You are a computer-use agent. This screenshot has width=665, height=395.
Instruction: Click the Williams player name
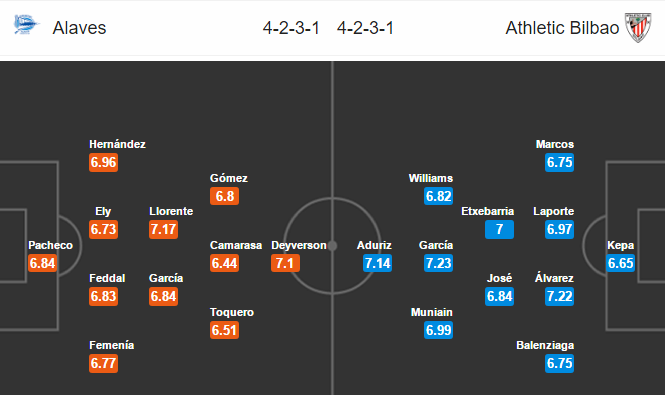point(431,178)
